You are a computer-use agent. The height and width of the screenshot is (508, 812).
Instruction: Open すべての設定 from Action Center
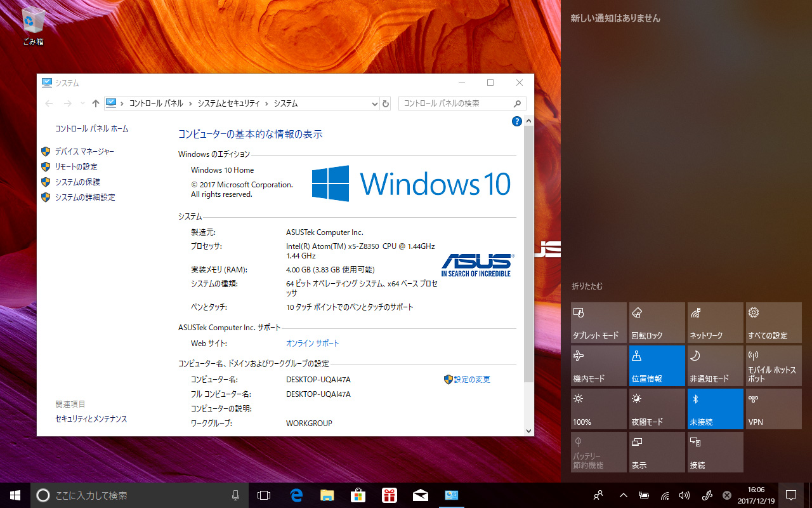tap(773, 322)
